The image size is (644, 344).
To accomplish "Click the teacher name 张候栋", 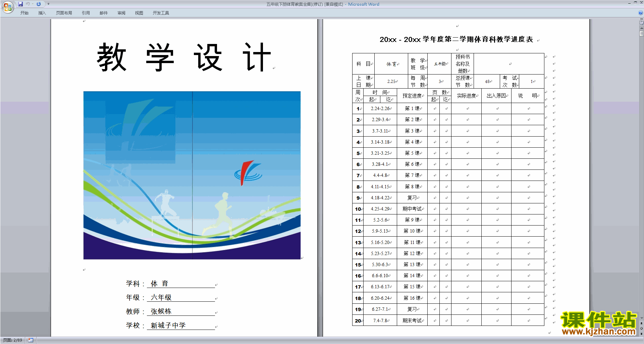I will pyautogui.click(x=161, y=311).
